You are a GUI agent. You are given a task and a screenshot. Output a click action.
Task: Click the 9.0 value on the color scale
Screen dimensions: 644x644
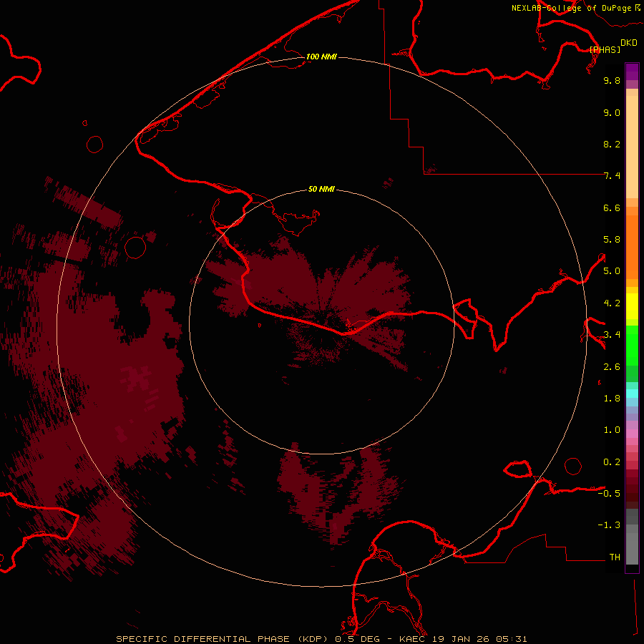[612, 112]
